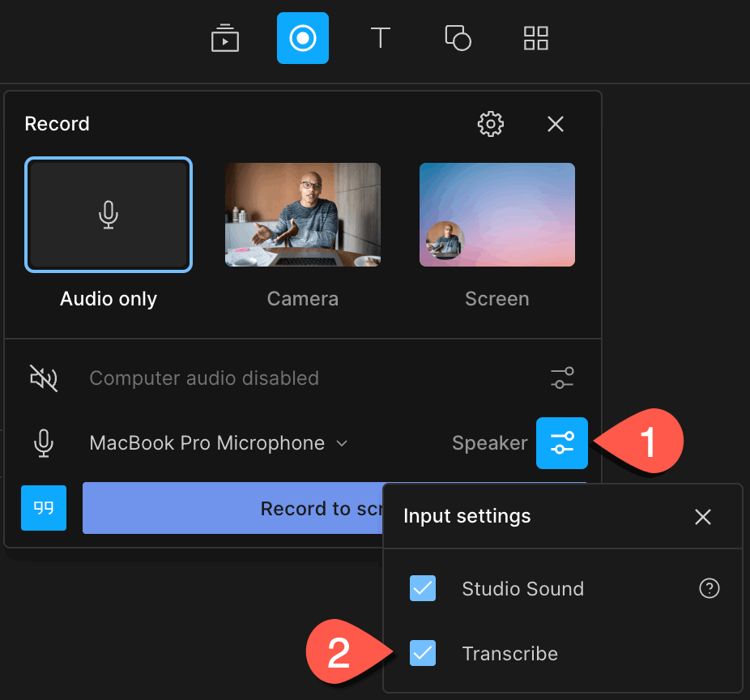Click the Transcribe label
The image size is (750, 700).
pyautogui.click(x=510, y=654)
